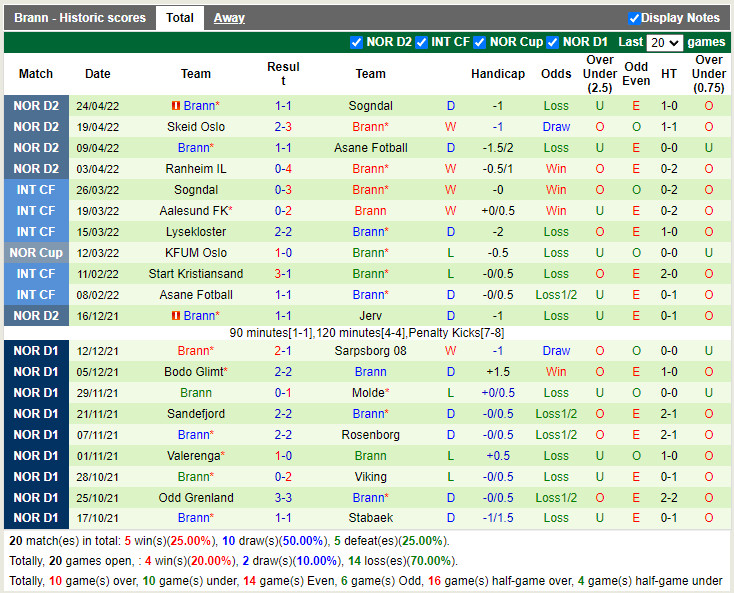
Task: Click INT CF label on 15/03/22 row
Action: [36, 232]
